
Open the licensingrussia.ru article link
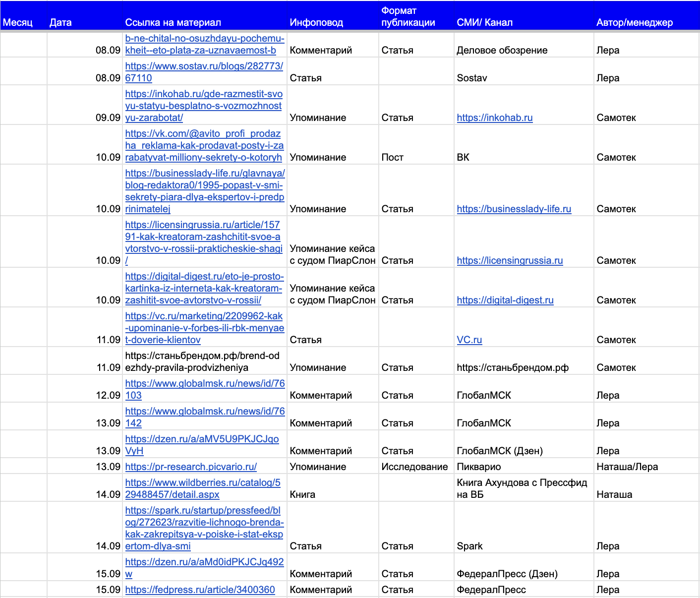click(x=204, y=242)
